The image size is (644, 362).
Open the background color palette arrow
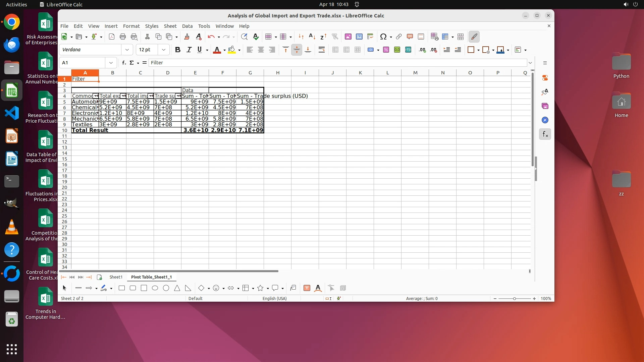coord(239,50)
